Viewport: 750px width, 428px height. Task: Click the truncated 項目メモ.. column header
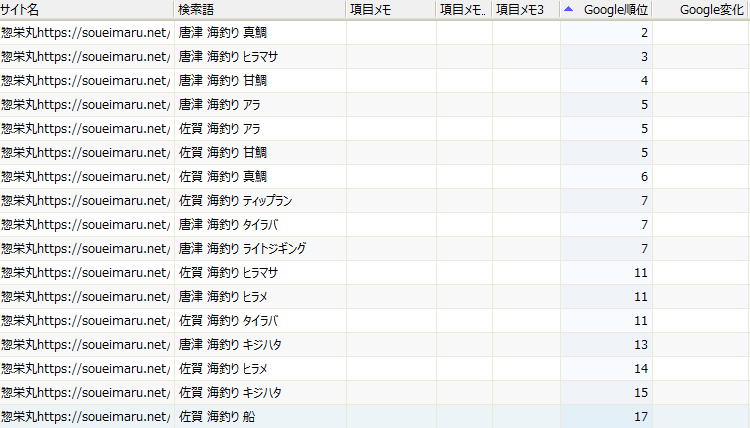[464, 10]
